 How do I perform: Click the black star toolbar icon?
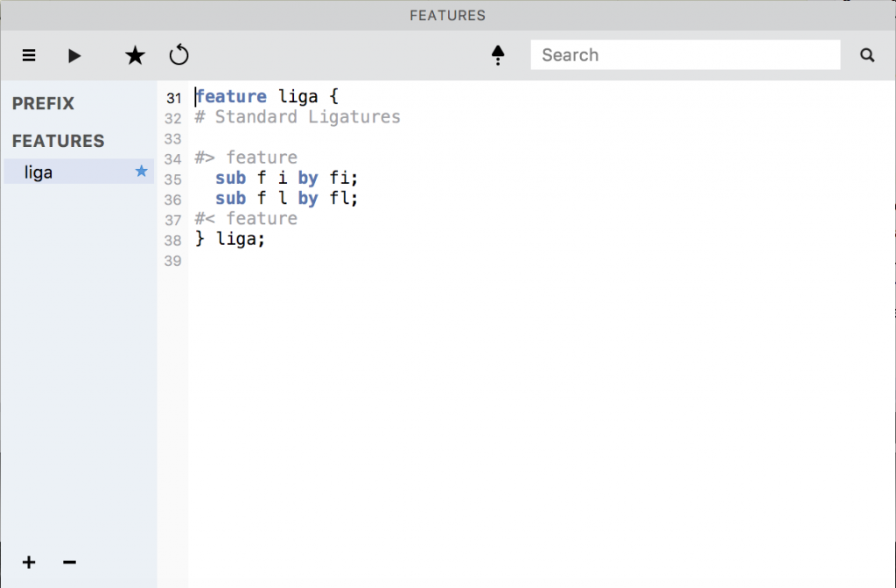135,56
